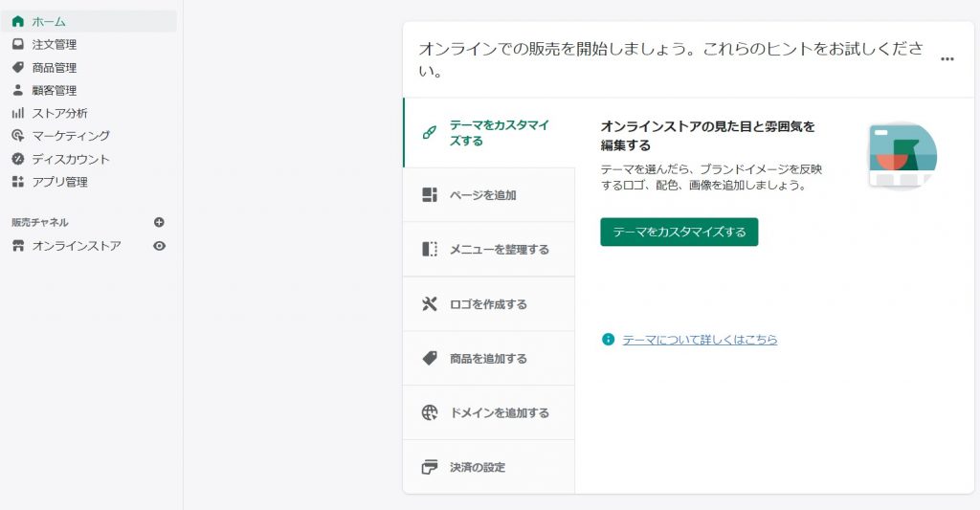Click the ディスカウント percent badge icon
The image size is (980, 510).
click(x=18, y=159)
